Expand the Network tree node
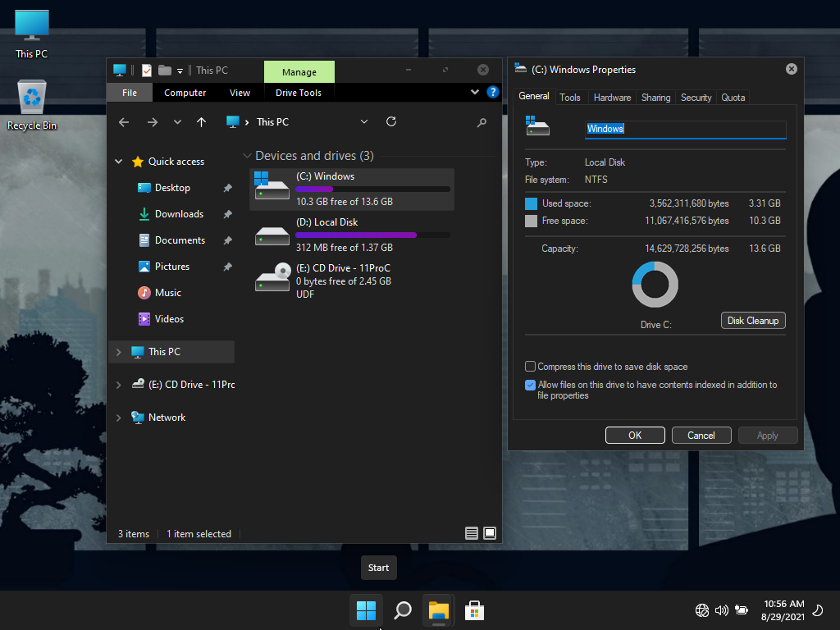Viewport: 840px width, 630px height. click(x=118, y=418)
